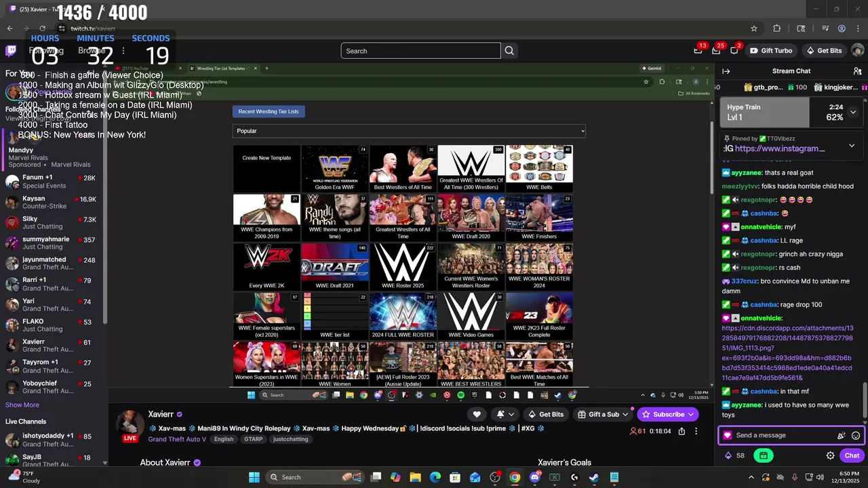Reload the page in Chrome
This screenshot has width=868, height=488.
[42, 28]
